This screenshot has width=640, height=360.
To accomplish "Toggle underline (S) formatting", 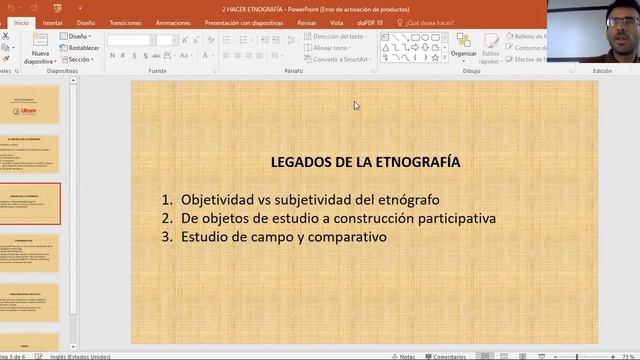I will pos(134,56).
